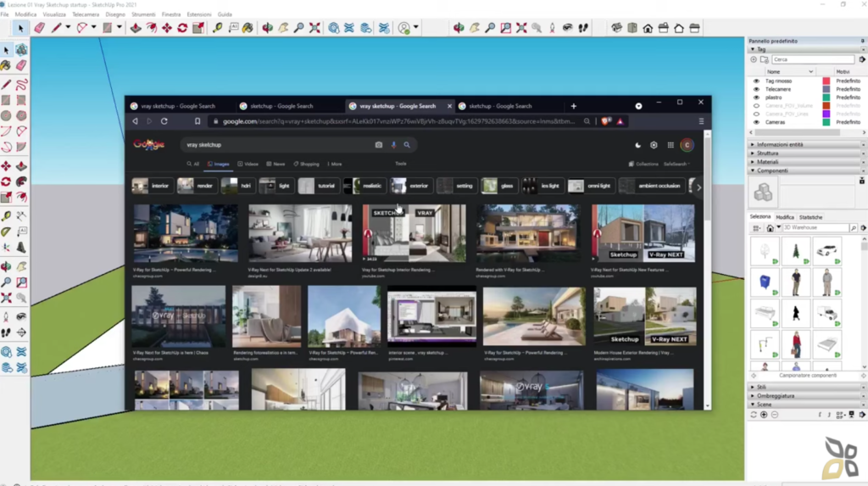
Task: Click the green swatch for pilastro tag
Action: pyautogui.click(x=826, y=98)
